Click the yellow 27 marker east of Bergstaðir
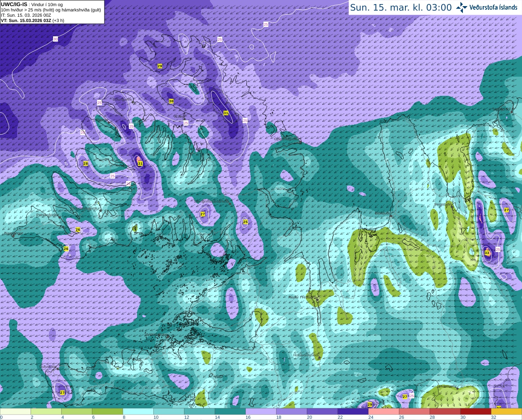 [x=507, y=210]
